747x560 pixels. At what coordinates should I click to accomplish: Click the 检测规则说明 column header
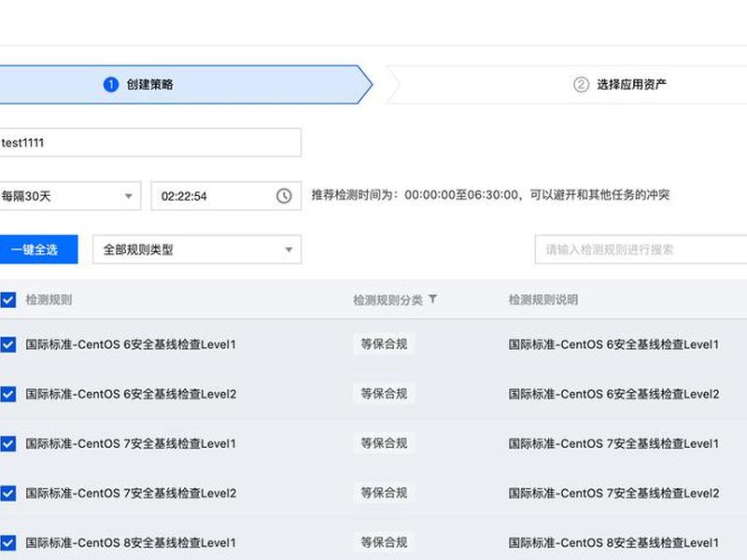543,300
